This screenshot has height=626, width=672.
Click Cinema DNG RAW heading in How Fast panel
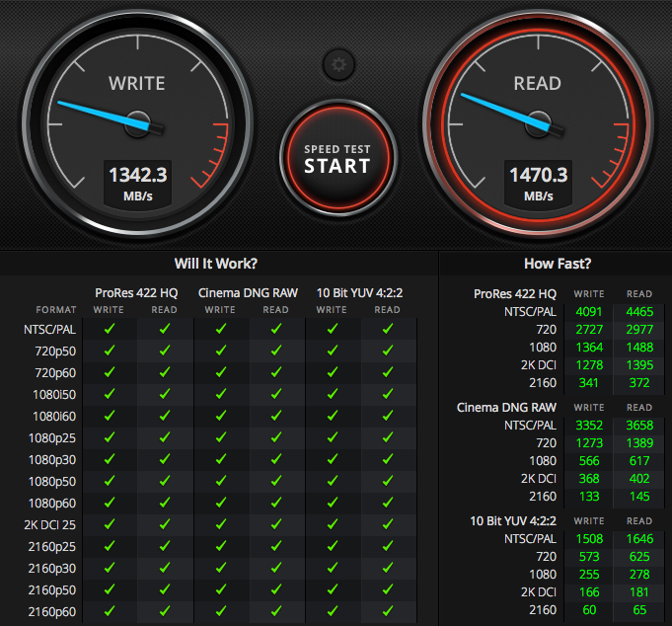[x=506, y=408]
